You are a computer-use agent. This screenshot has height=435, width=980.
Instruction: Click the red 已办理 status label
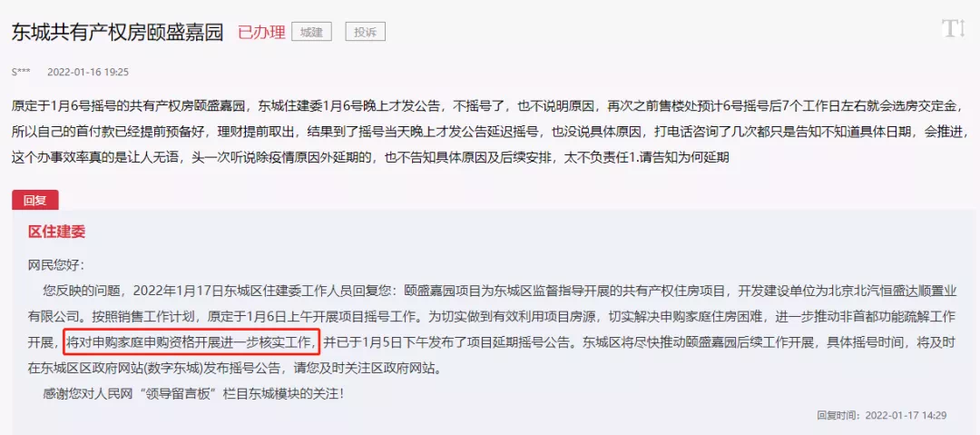(261, 32)
